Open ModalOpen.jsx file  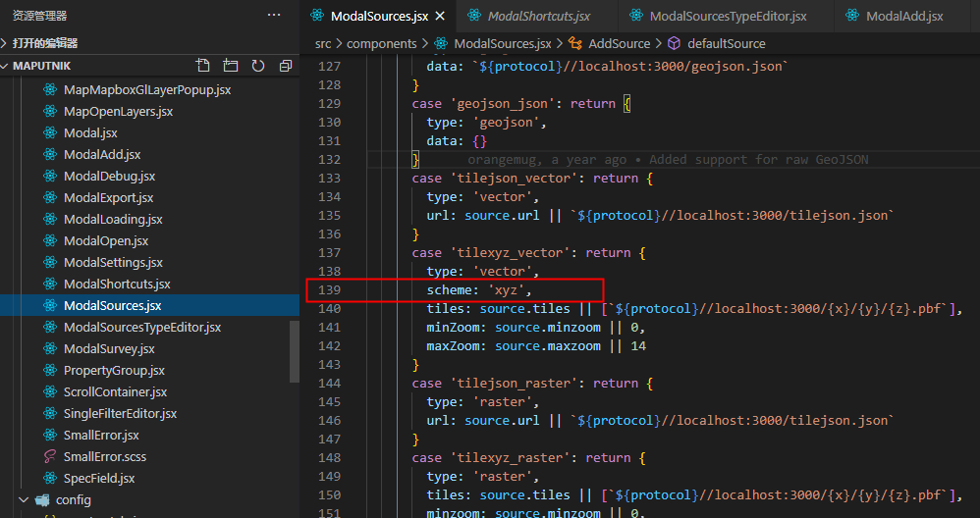106,241
